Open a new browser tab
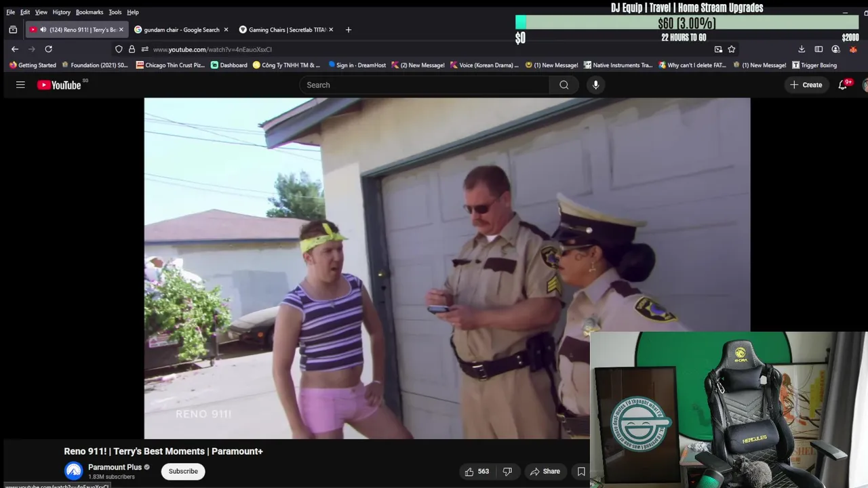This screenshot has width=868, height=488. click(349, 30)
